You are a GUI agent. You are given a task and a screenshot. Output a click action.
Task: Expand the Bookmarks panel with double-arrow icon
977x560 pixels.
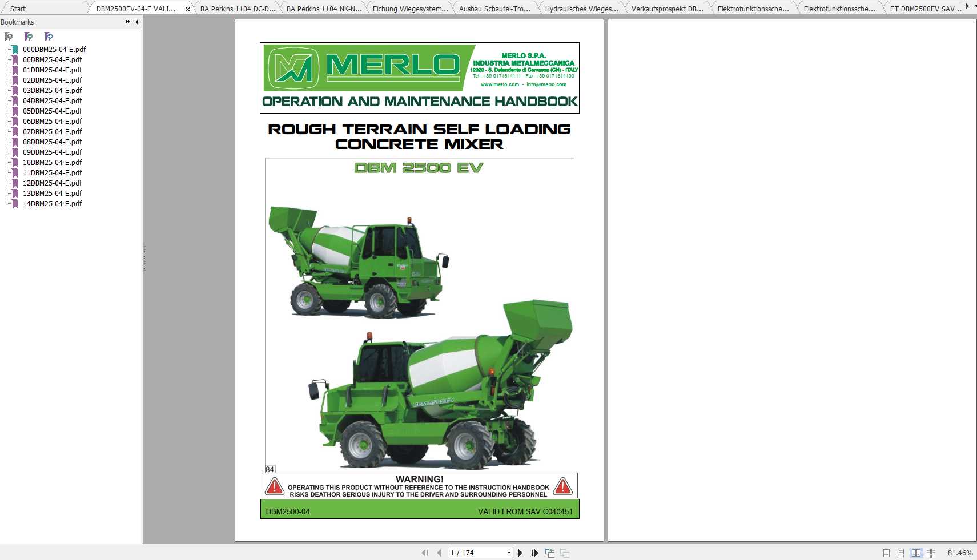pyautogui.click(x=127, y=22)
